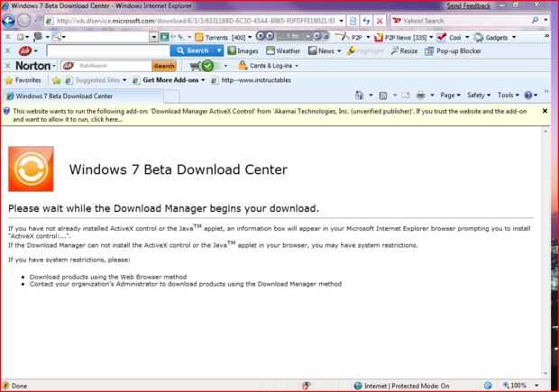
Task: Expand the address bar history dropdown
Action: pos(341,21)
